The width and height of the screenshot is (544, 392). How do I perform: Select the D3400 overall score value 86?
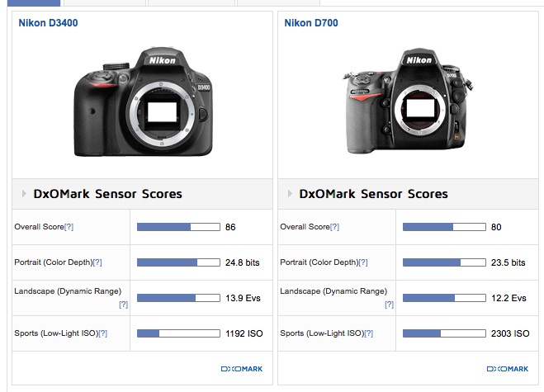pos(230,227)
